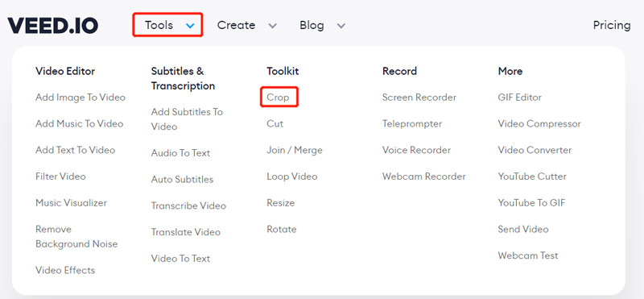Open the Tools dropdown menu
The image size is (644, 299).
point(167,25)
